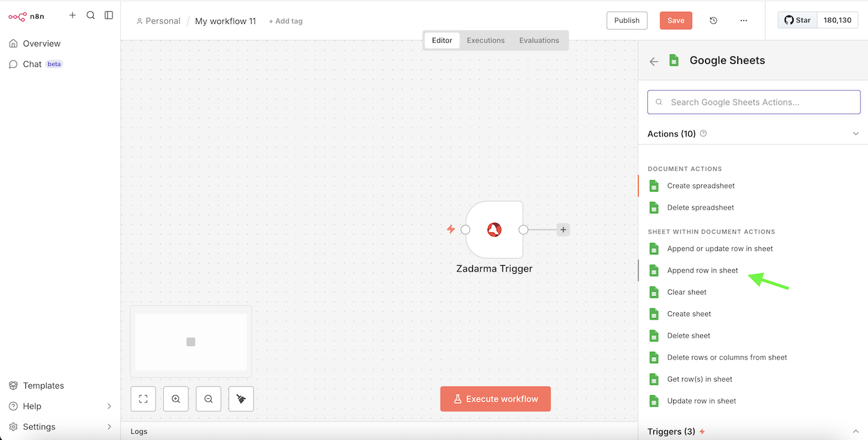Open search via magnifier icon in sidebar
Viewport: 868px width, 440px height.
[91, 15]
